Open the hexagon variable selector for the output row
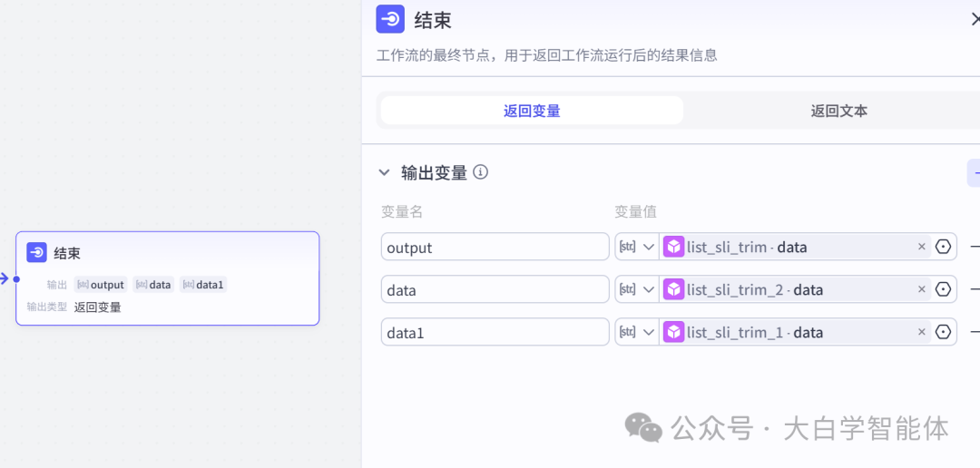Image resolution: width=980 pixels, height=468 pixels. click(943, 247)
